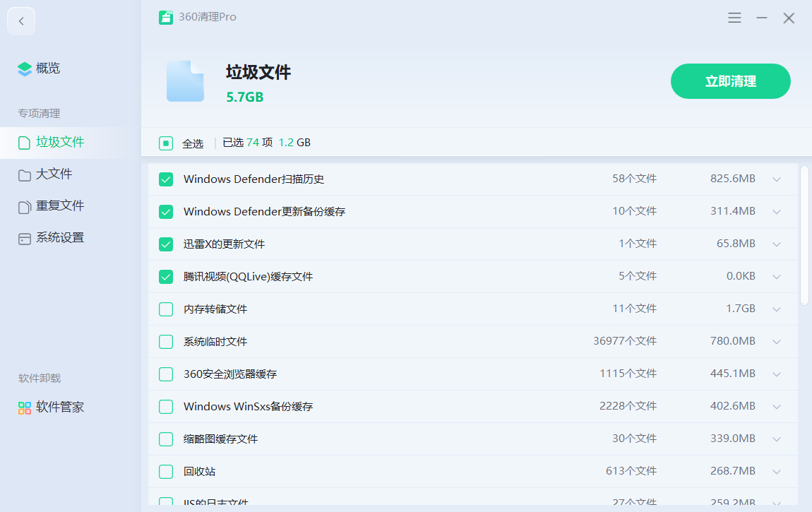Image resolution: width=812 pixels, height=512 pixels.
Task: Click the 1.7GB size value
Action: click(741, 309)
